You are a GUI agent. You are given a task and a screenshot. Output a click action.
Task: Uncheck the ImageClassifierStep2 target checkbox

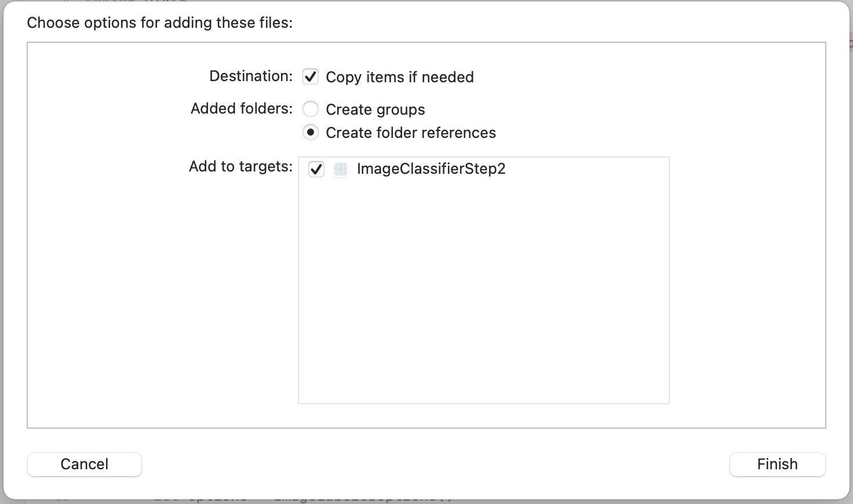[x=316, y=169]
